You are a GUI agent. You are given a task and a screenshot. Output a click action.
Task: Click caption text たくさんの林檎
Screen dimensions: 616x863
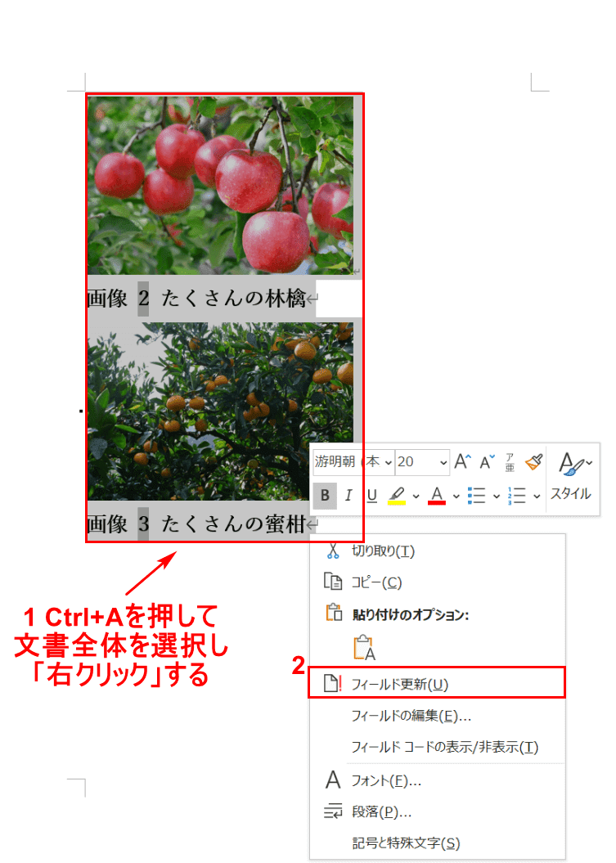233,299
